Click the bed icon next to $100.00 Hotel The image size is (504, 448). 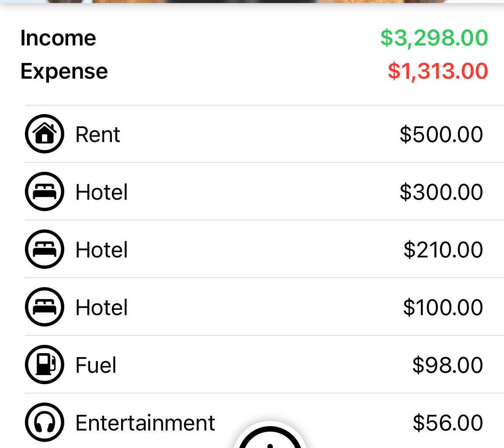pyautogui.click(x=45, y=307)
